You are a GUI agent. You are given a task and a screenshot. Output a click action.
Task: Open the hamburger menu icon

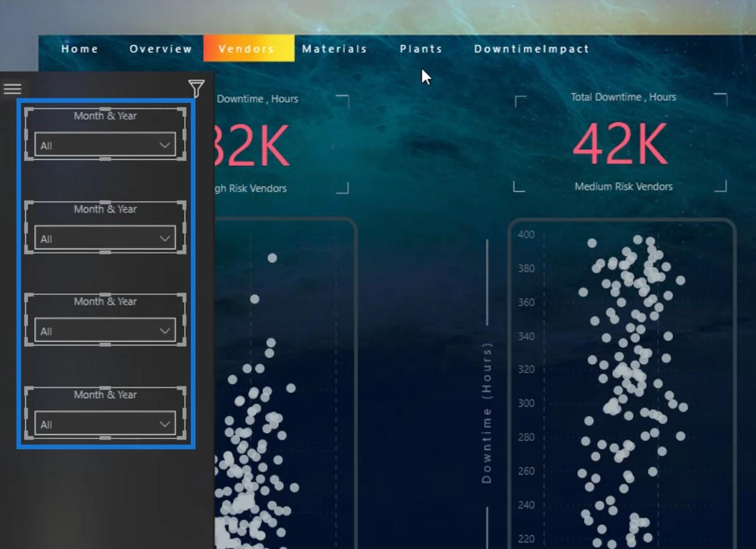click(12, 89)
